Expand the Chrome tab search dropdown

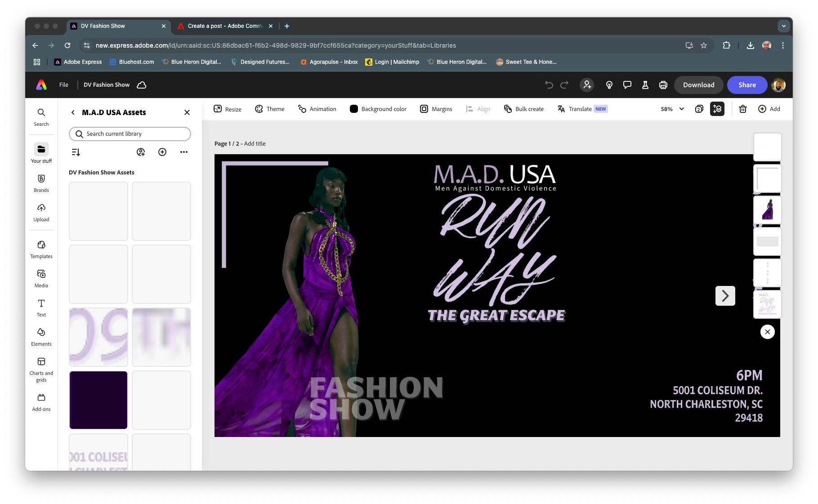coord(784,26)
